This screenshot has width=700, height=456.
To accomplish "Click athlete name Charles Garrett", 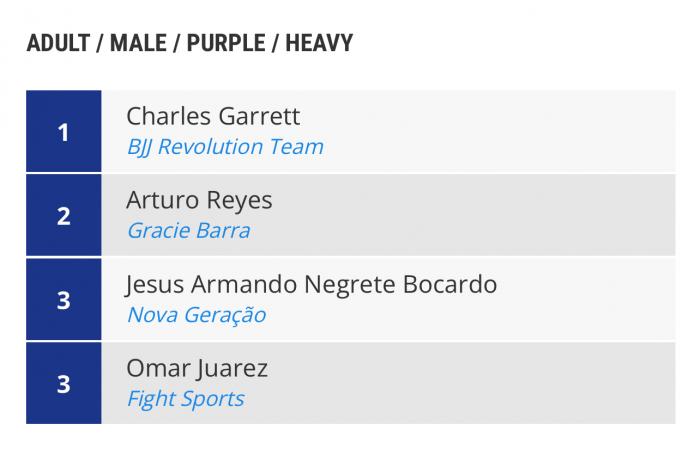I will tap(213, 116).
